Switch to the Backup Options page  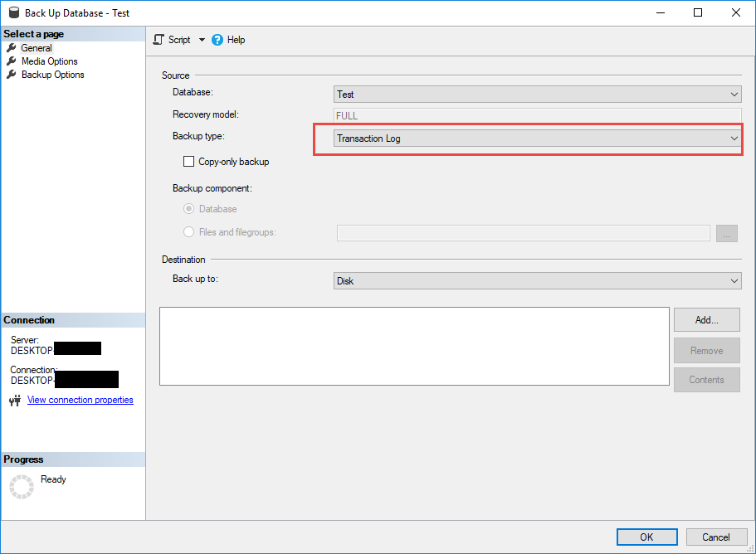coord(53,75)
